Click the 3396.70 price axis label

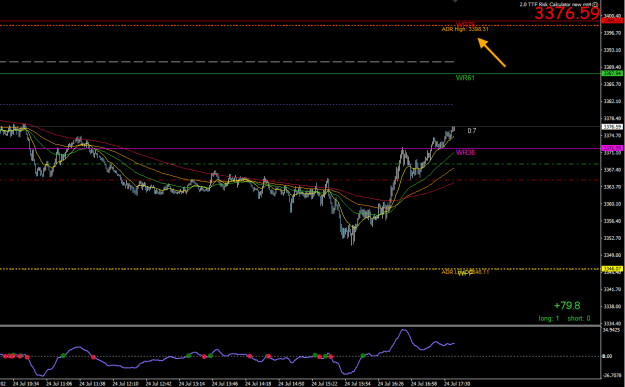613,33
